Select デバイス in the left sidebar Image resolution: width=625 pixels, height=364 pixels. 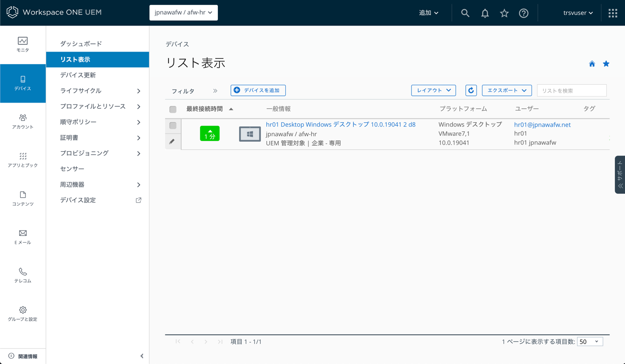pyautogui.click(x=23, y=83)
